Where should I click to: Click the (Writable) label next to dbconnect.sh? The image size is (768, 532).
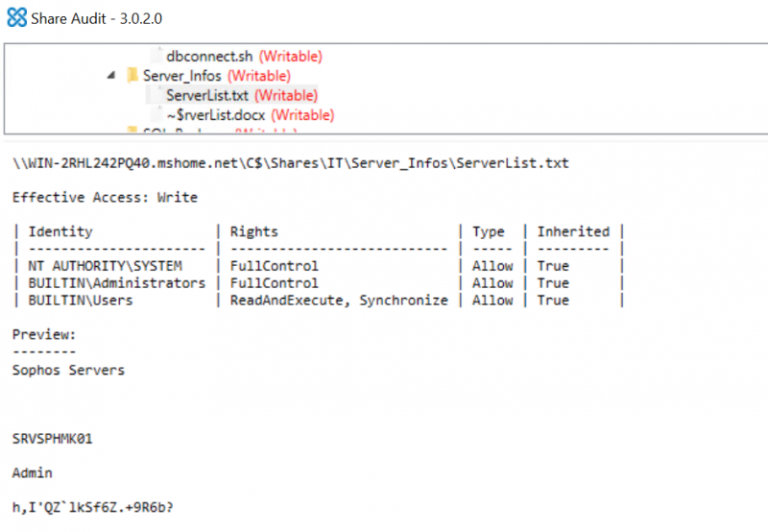291,57
